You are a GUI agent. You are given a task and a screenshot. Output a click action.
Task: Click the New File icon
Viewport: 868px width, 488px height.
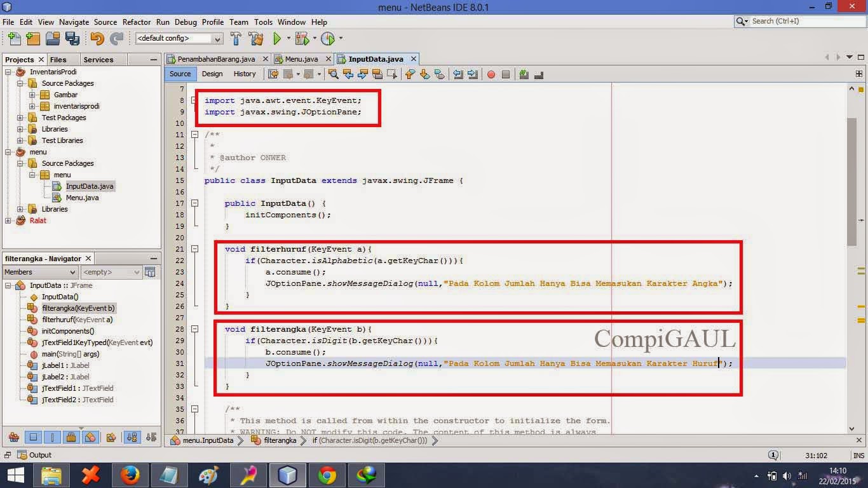tap(13, 39)
